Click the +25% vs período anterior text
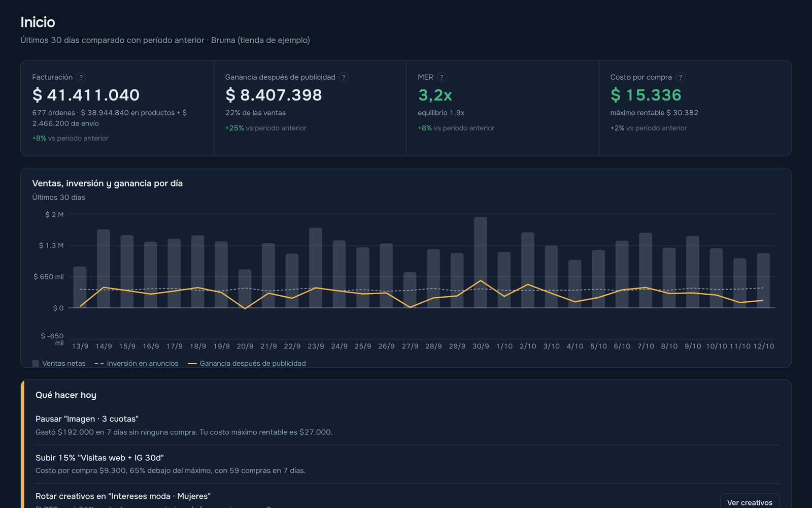The width and height of the screenshot is (812, 508). click(266, 128)
